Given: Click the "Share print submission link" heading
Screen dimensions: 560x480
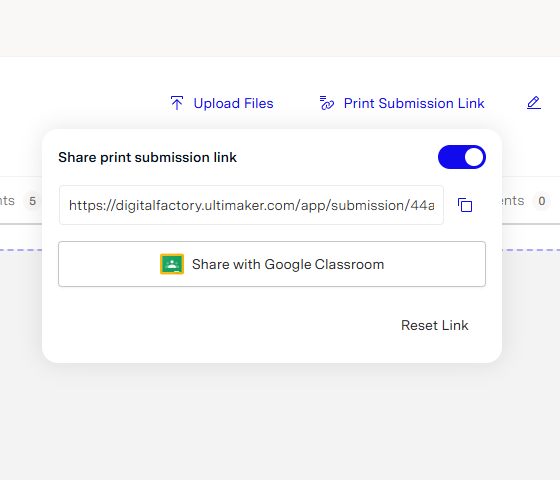Looking at the screenshot, I should click(148, 158).
